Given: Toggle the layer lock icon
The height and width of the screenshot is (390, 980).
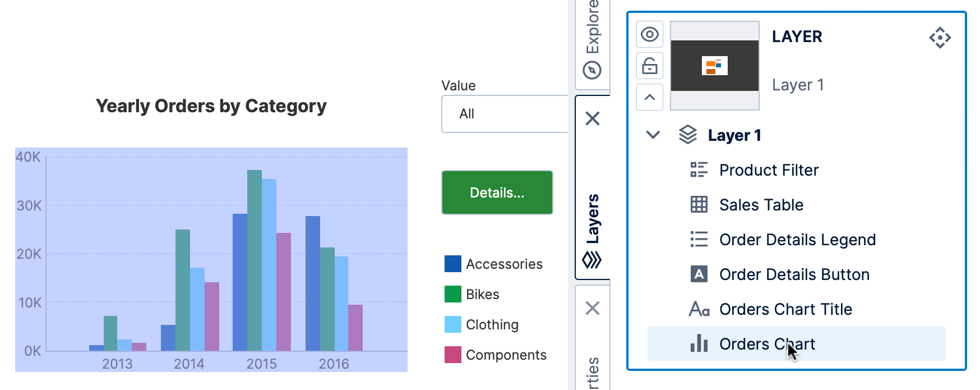Looking at the screenshot, I should tap(650, 66).
